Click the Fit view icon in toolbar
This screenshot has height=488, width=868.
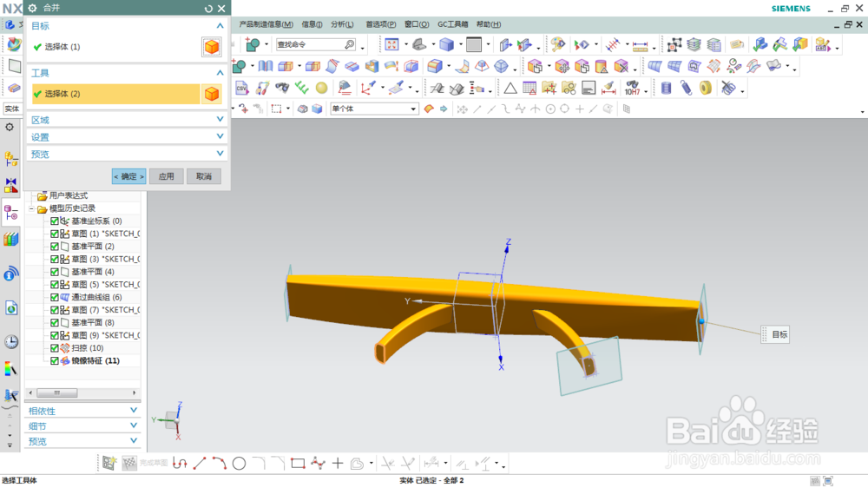coord(391,45)
